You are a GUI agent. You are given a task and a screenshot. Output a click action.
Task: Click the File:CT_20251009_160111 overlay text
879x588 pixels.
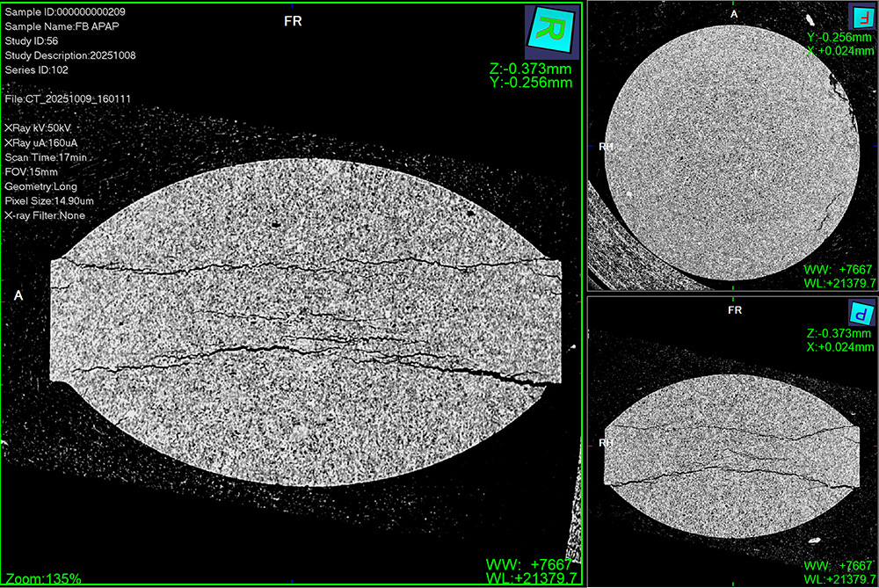tap(68, 99)
